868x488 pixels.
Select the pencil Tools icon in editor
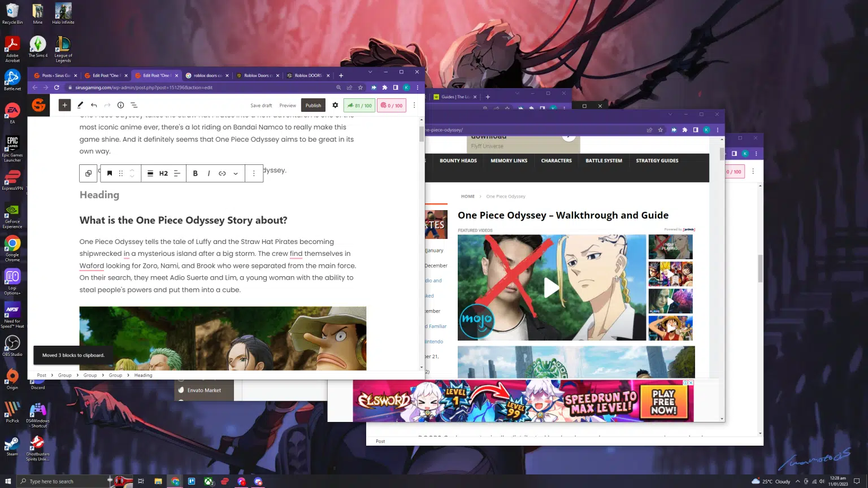pyautogui.click(x=80, y=105)
